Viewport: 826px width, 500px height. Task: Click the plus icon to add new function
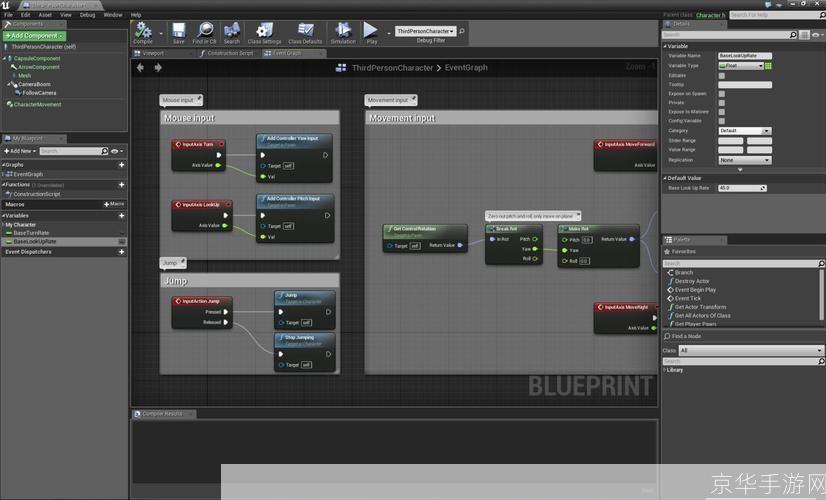pyautogui.click(x=122, y=185)
